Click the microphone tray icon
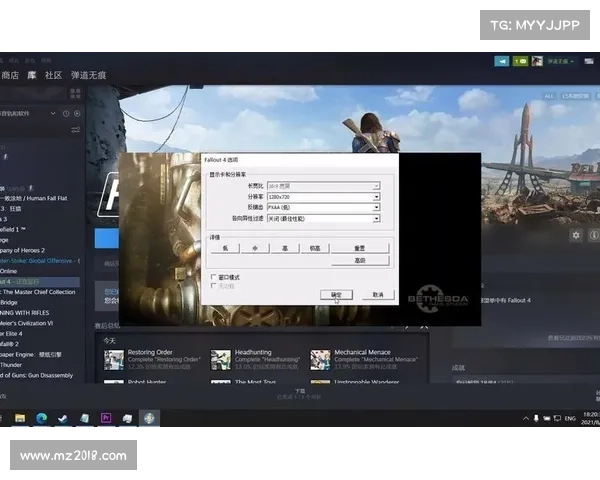The width and height of the screenshot is (600, 480). point(536,418)
